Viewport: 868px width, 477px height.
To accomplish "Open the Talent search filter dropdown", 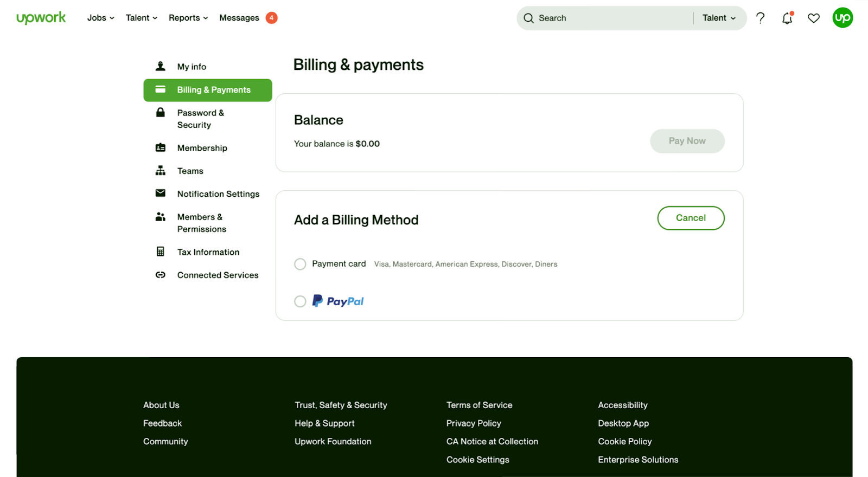I will click(x=719, y=18).
